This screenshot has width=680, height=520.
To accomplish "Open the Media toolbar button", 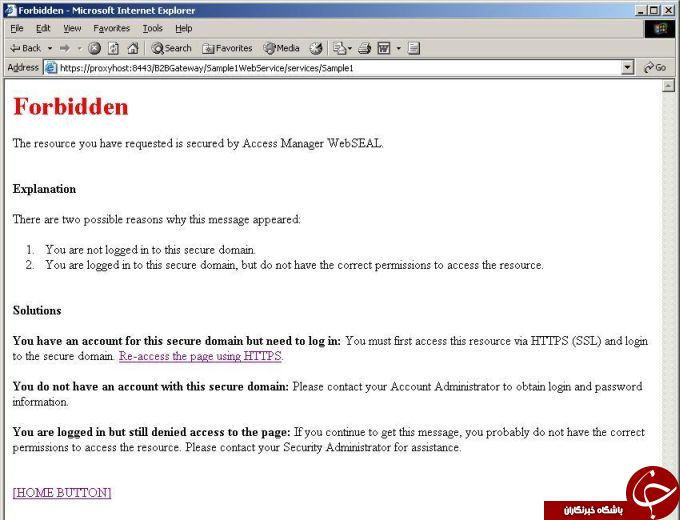I will coord(281,48).
